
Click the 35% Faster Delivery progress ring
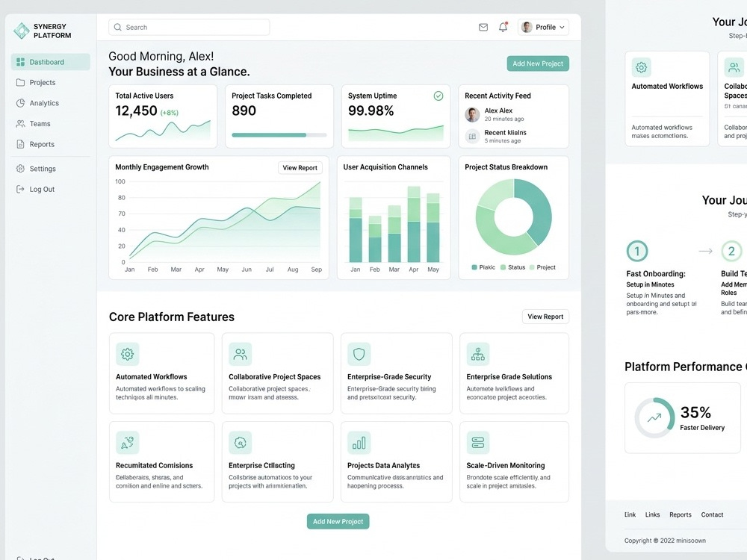click(x=654, y=417)
